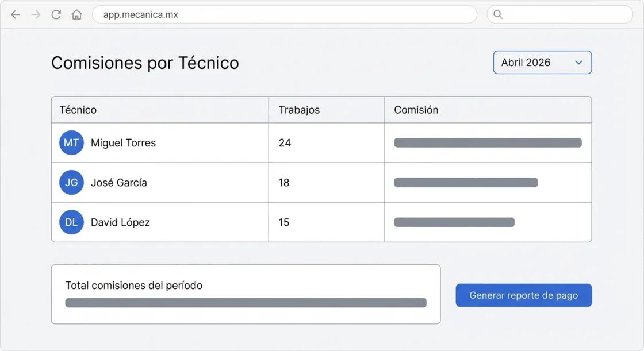Click Miguel Torres's hidden comisión bar
The width and height of the screenshot is (644, 351).
[488, 142]
